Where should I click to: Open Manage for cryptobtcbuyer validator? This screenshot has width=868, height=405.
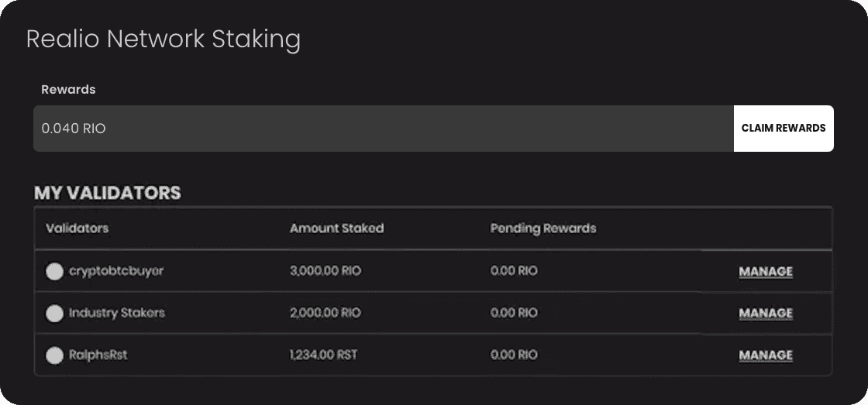[x=766, y=272]
